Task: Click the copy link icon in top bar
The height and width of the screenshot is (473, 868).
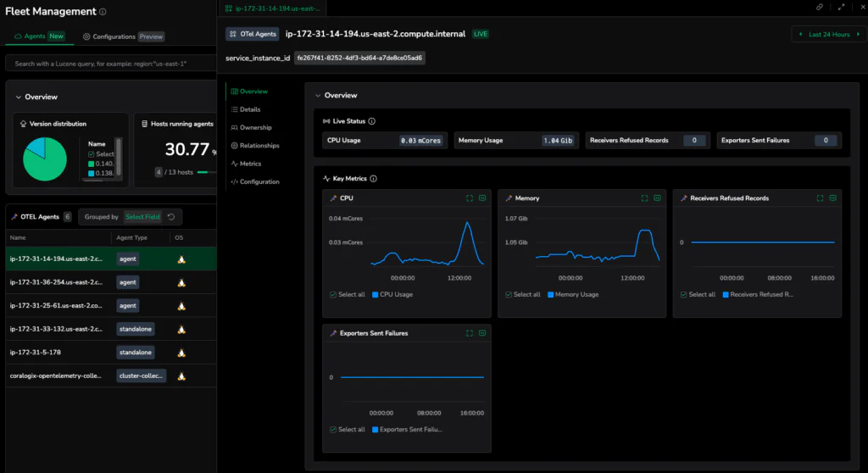Action: click(x=820, y=7)
